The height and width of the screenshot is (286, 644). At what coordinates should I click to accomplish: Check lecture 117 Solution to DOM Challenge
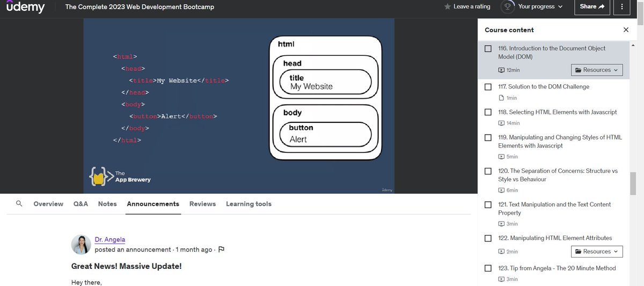coord(488,86)
